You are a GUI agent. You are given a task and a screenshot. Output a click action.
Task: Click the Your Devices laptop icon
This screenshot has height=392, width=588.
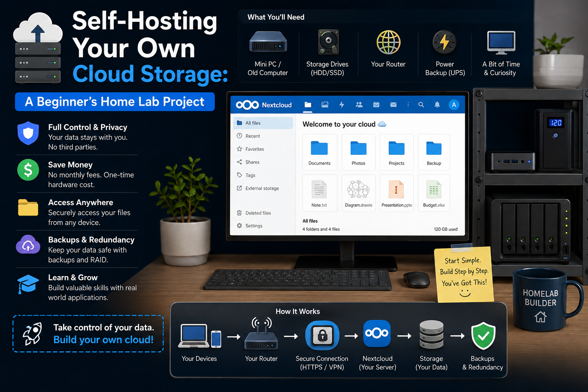coord(199,336)
